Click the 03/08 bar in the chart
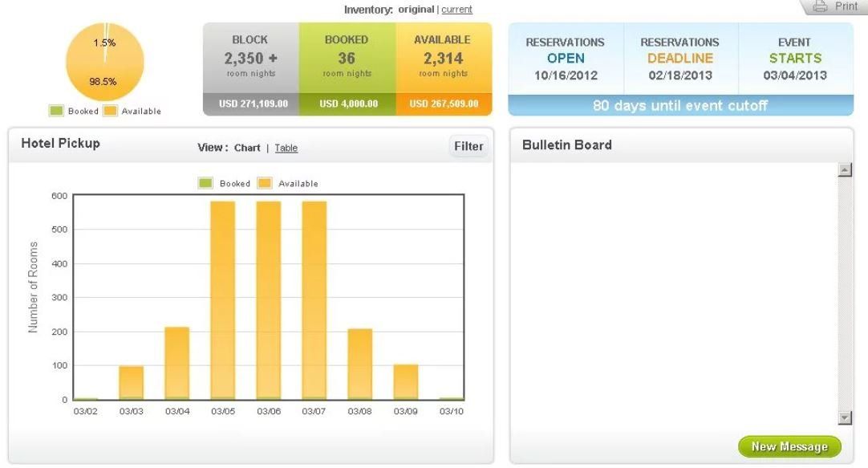Viewport: 868px width, 468px height. tap(360, 364)
